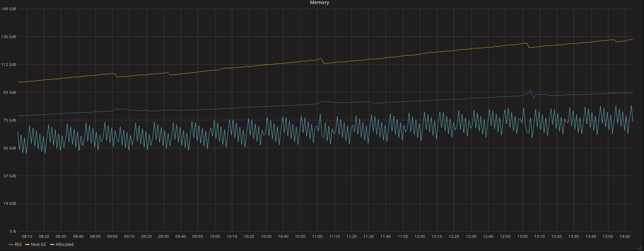Click the 10:00 time axis label
This screenshot has width=644, height=251.
tap(215, 236)
